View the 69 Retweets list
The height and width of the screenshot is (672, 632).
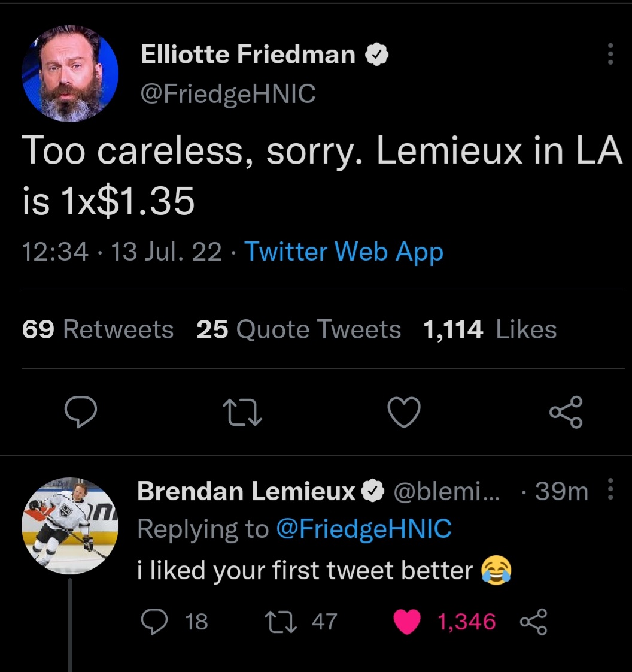98,329
